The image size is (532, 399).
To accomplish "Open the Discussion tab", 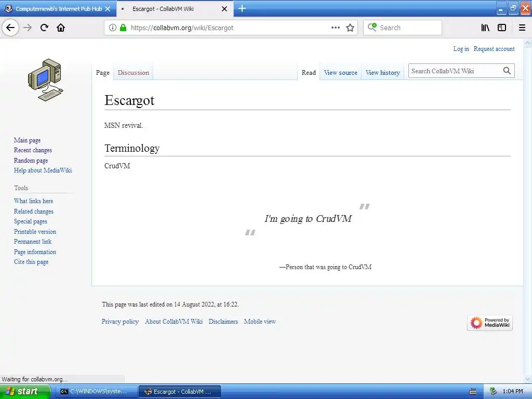I will coord(134,73).
